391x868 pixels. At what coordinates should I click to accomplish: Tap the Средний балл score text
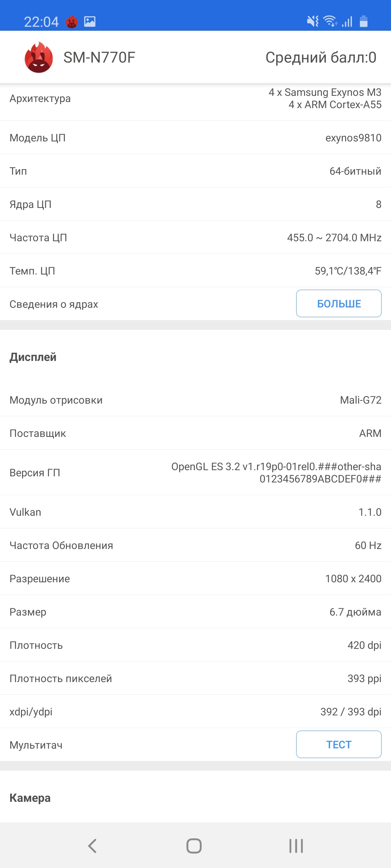(x=321, y=58)
